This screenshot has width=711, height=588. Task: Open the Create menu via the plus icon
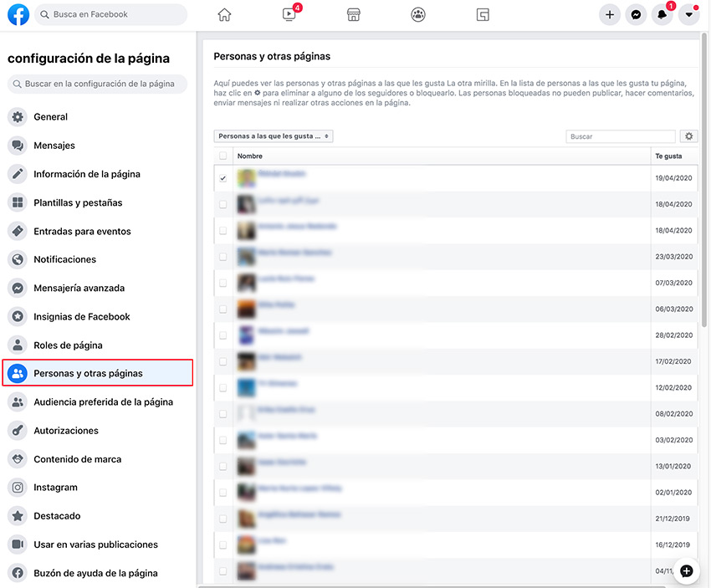(x=609, y=14)
